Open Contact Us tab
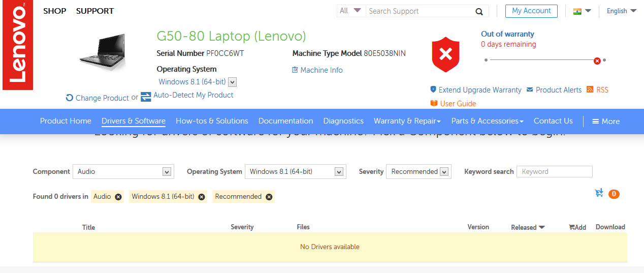Image resolution: width=644 pixels, height=273 pixels. click(553, 121)
